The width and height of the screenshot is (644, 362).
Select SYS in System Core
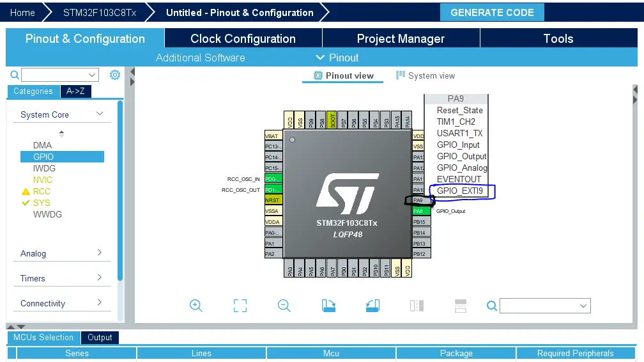[x=42, y=203]
